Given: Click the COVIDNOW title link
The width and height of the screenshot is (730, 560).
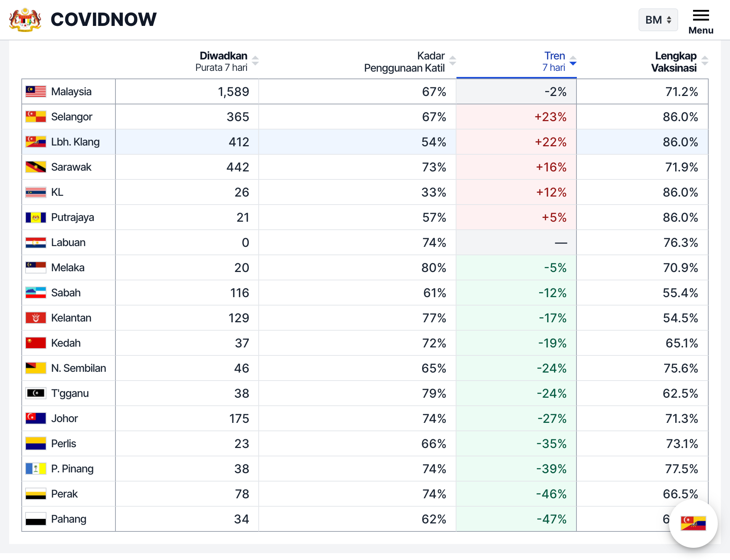Looking at the screenshot, I should click(103, 19).
